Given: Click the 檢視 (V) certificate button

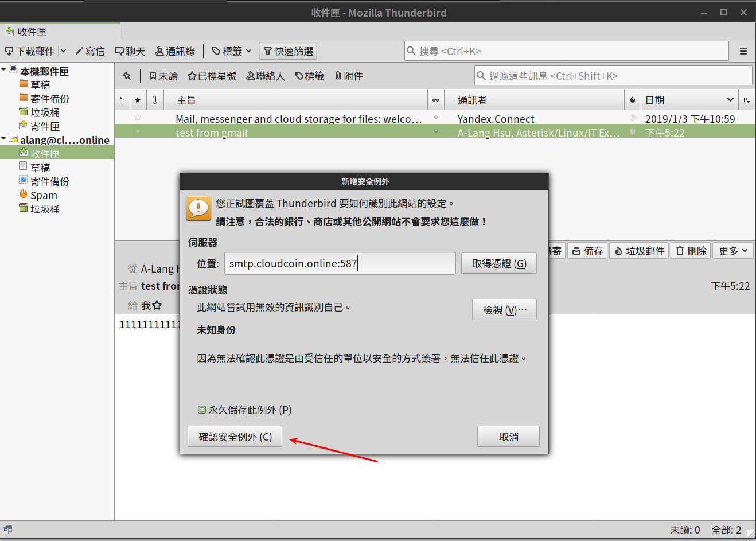Looking at the screenshot, I should [504, 310].
